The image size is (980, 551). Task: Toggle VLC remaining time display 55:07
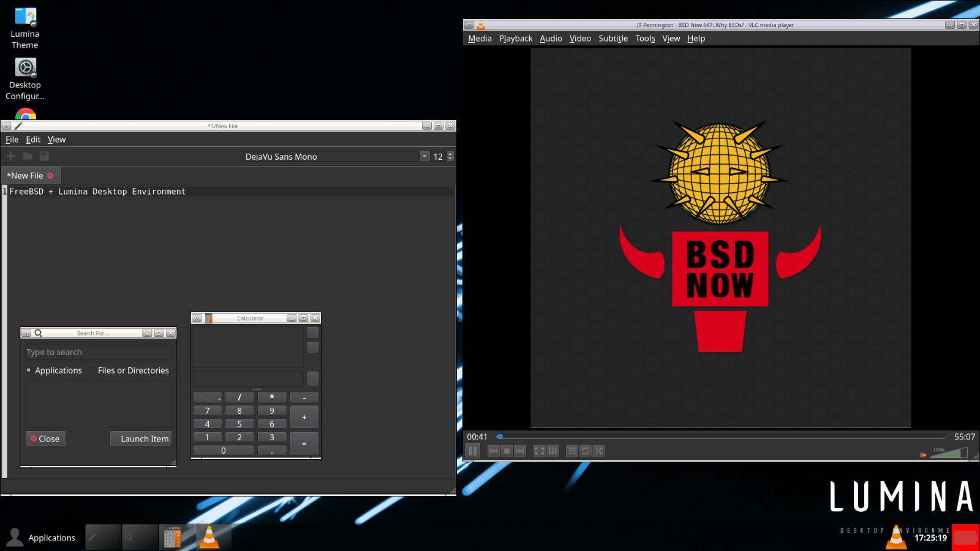pos(965,437)
